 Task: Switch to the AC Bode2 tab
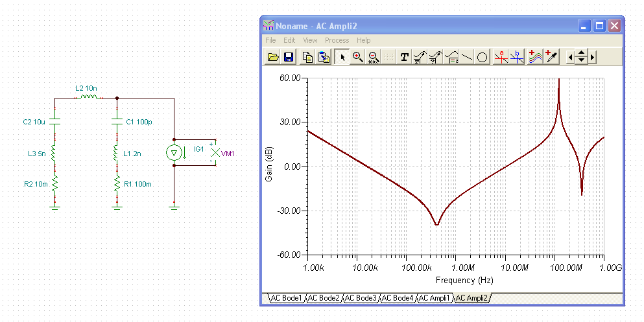click(323, 298)
